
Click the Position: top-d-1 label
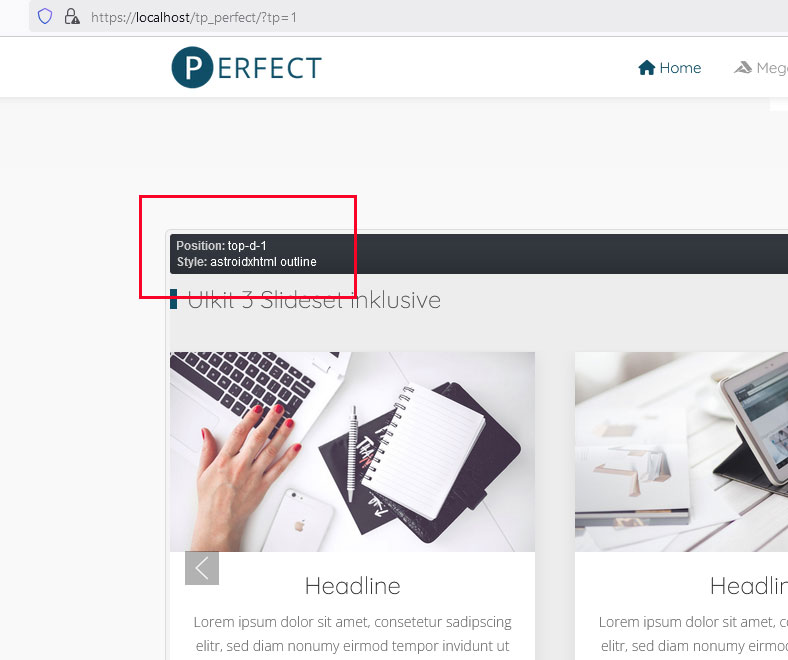[x=222, y=246]
